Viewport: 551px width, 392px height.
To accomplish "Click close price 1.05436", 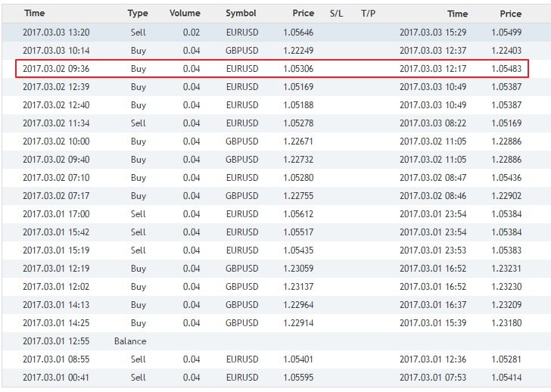I will 506,178.
